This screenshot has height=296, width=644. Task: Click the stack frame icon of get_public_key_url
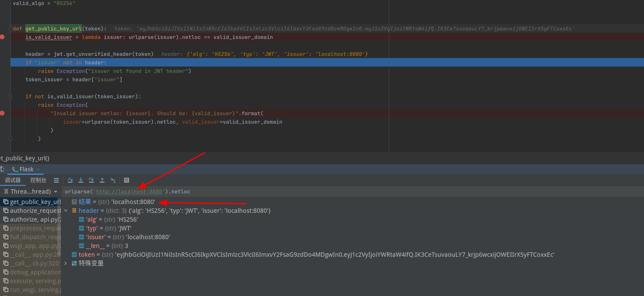[x=6, y=202]
